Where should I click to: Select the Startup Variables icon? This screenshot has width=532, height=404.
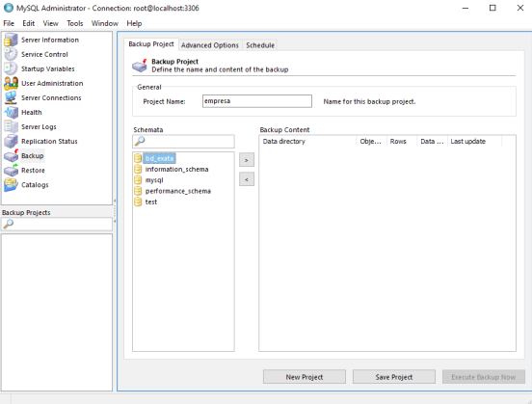[x=11, y=68]
